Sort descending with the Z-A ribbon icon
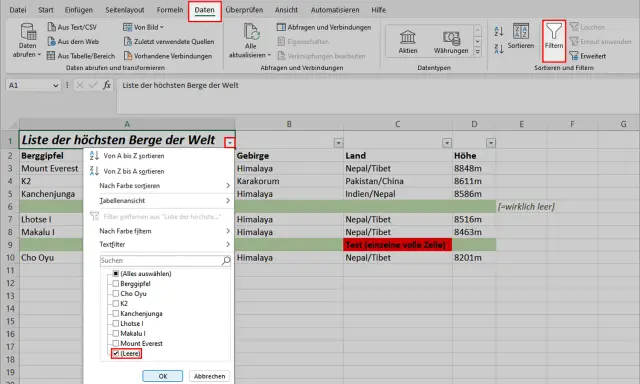The width and height of the screenshot is (640, 384). click(499, 49)
